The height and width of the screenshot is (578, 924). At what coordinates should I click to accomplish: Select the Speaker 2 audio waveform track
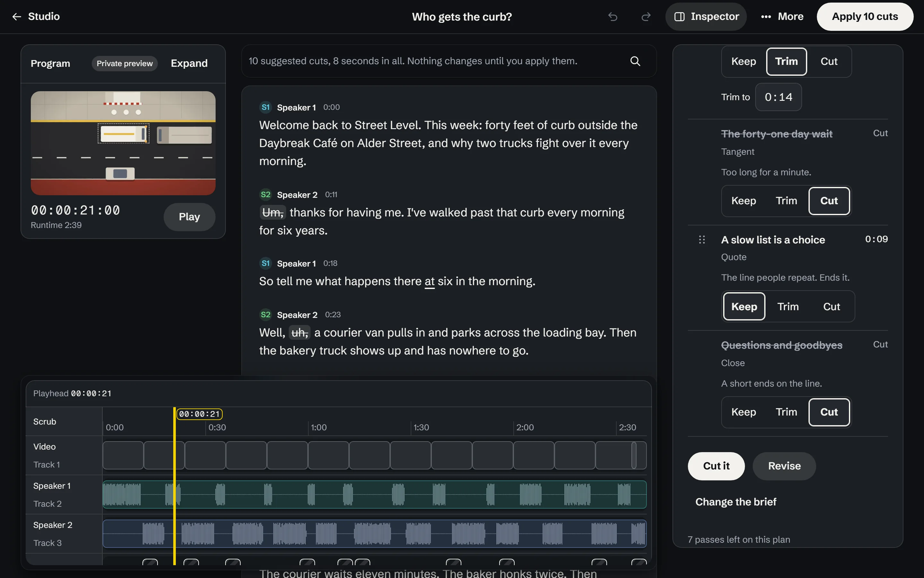(x=374, y=534)
